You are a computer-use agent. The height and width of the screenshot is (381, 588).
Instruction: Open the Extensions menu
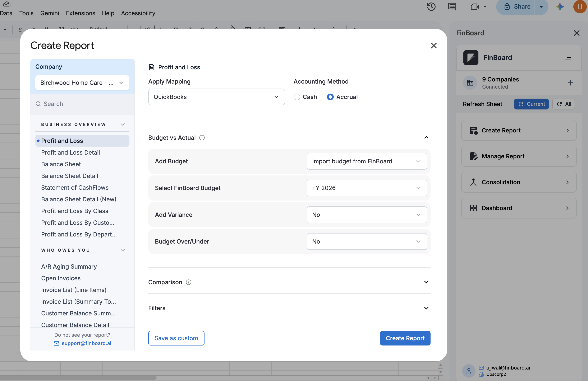pos(81,13)
